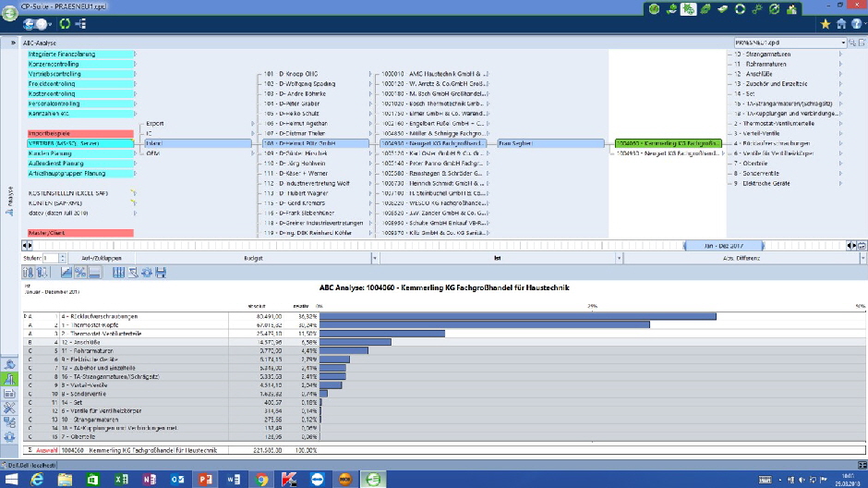Click the Windows Start button

(x=11, y=479)
